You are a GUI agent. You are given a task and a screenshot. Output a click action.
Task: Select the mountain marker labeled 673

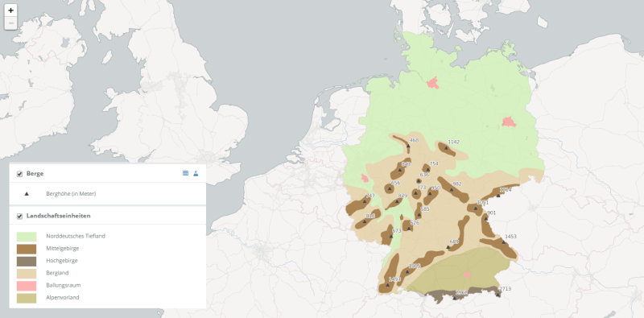coord(391,236)
